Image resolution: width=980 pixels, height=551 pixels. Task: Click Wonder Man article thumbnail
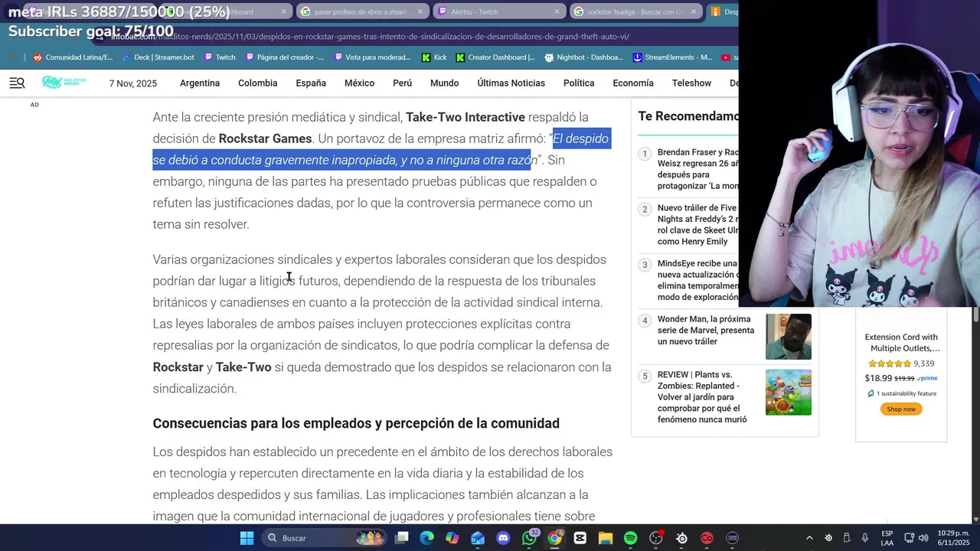(789, 337)
